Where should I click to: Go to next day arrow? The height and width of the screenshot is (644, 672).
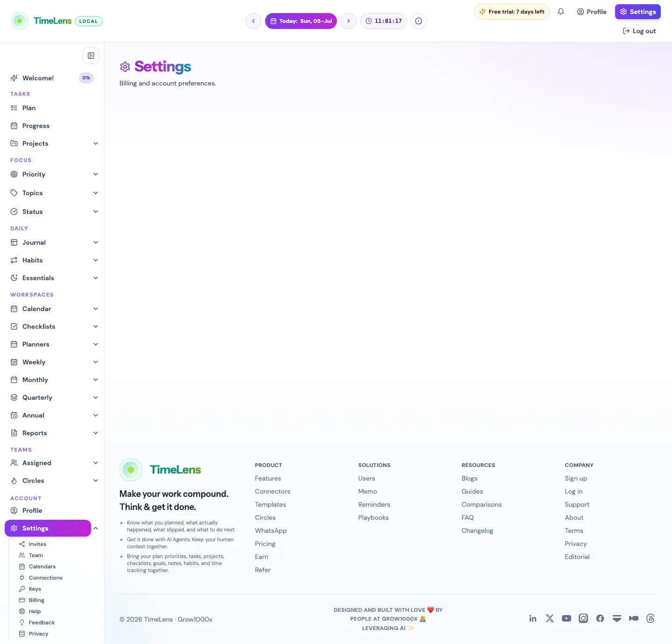coord(349,21)
